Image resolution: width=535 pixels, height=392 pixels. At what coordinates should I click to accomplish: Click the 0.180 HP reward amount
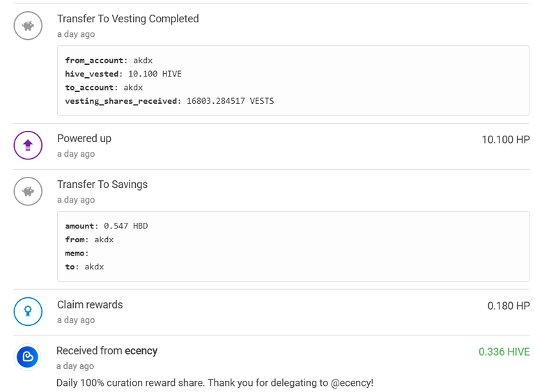(509, 306)
